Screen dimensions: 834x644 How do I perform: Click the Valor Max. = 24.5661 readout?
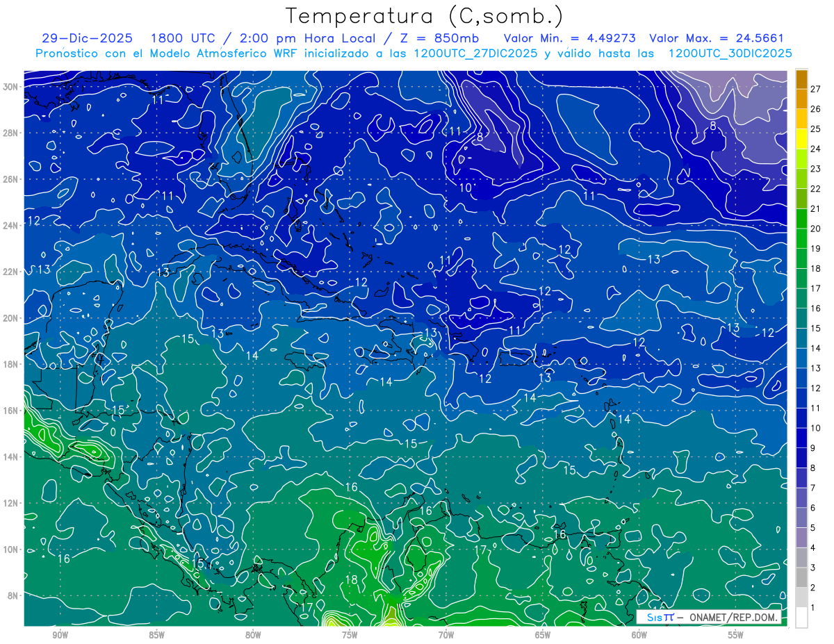coord(717,38)
